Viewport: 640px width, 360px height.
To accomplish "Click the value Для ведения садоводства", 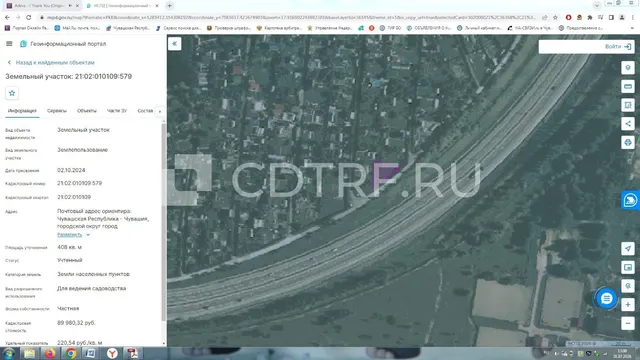I will pyautogui.click(x=91, y=289).
